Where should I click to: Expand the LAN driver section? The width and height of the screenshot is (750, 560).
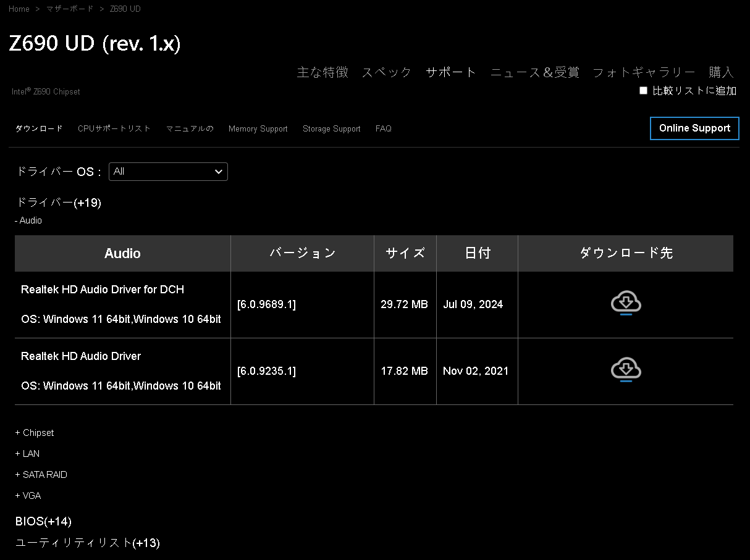click(x=27, y=453)
